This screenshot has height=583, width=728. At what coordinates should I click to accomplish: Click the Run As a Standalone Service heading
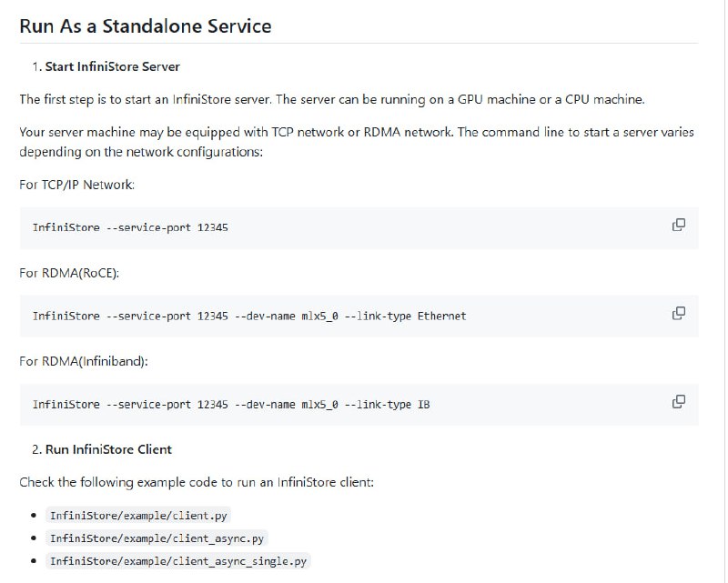coord(145,26)
